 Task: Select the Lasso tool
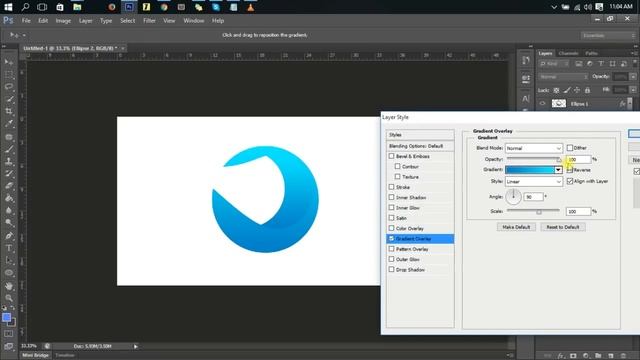[x=9, y=87]
